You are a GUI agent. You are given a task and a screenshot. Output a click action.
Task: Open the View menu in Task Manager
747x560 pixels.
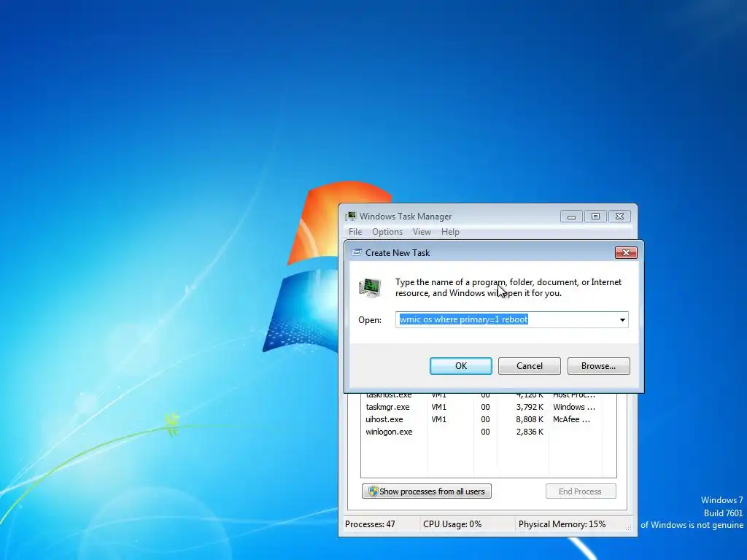coord(422,232)
